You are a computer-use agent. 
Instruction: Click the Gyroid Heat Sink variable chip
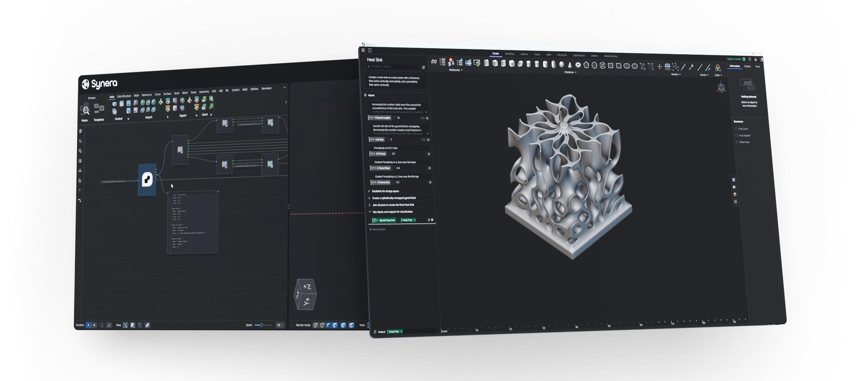pos(384,220)
